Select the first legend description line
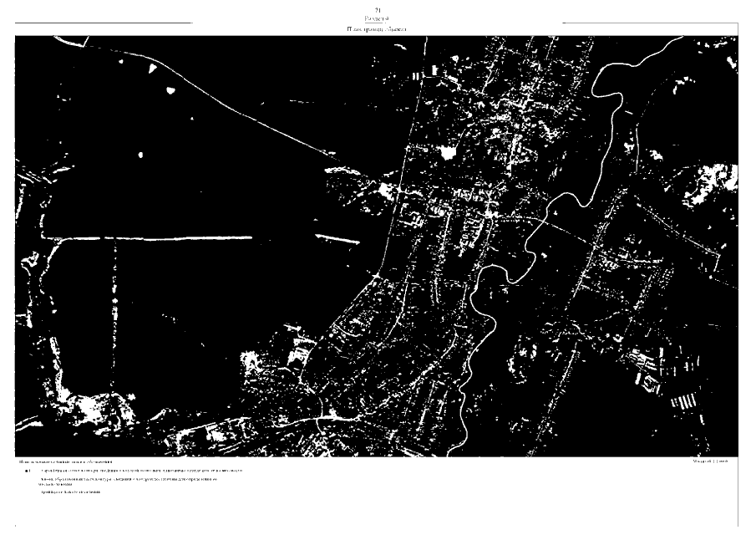 [x=141, y=471]
